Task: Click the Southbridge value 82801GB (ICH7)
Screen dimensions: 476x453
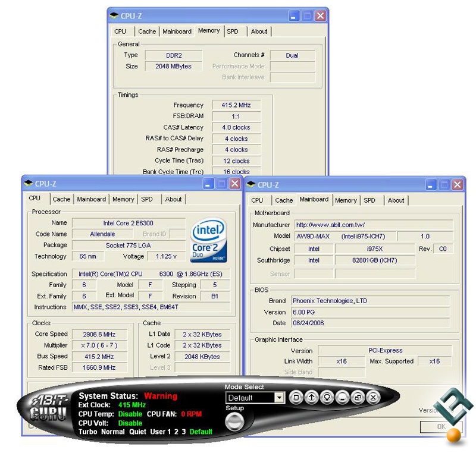Action: tap(375, 260)
